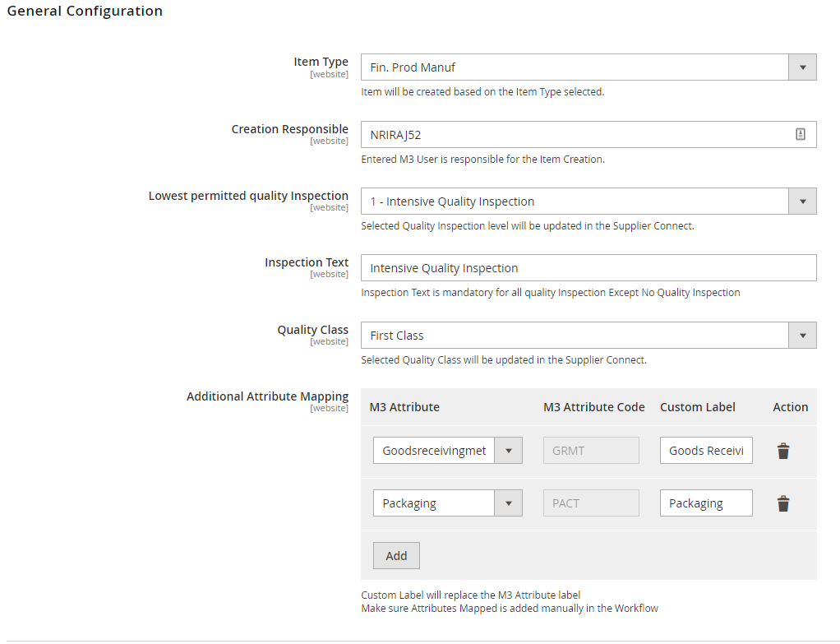The height and width of the screenshot is (644, 840).
Task: Click the Lowest permitted quality Inspection label
Action: click(x=248, y=196)
